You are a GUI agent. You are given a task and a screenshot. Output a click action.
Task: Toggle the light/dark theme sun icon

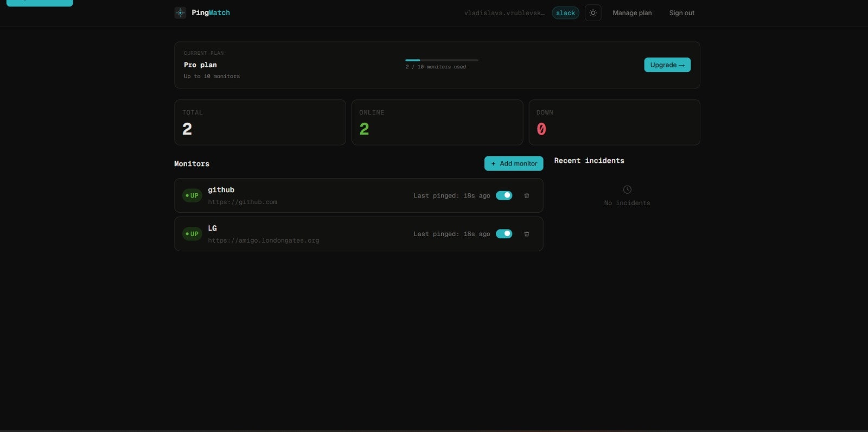point(593,12)
